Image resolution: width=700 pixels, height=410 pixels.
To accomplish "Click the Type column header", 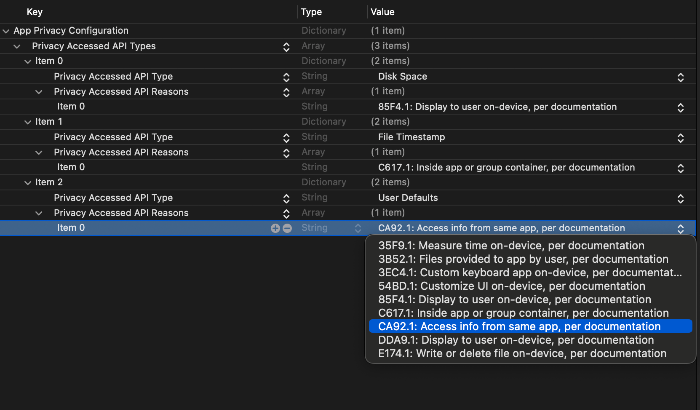I will (311, 12).
